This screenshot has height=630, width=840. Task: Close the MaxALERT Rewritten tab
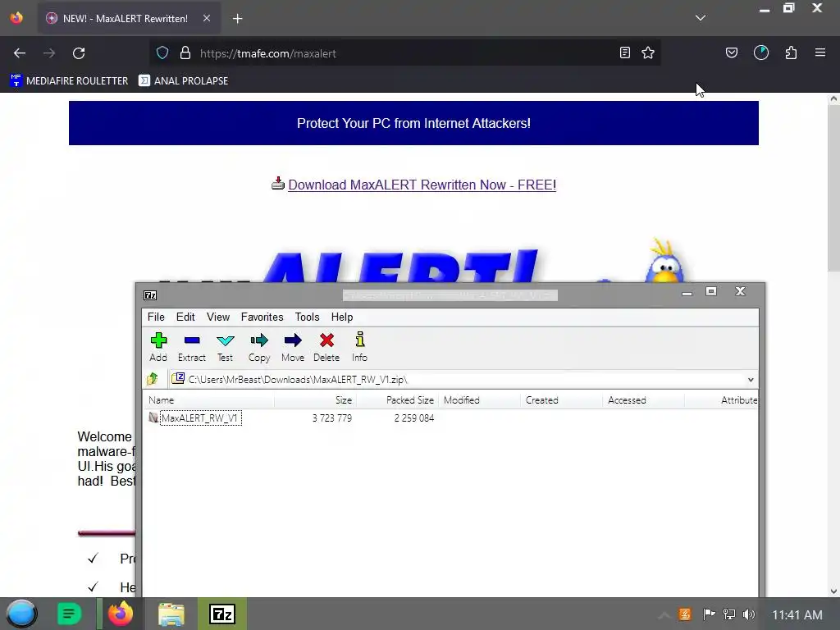click(x=207, y=18)
